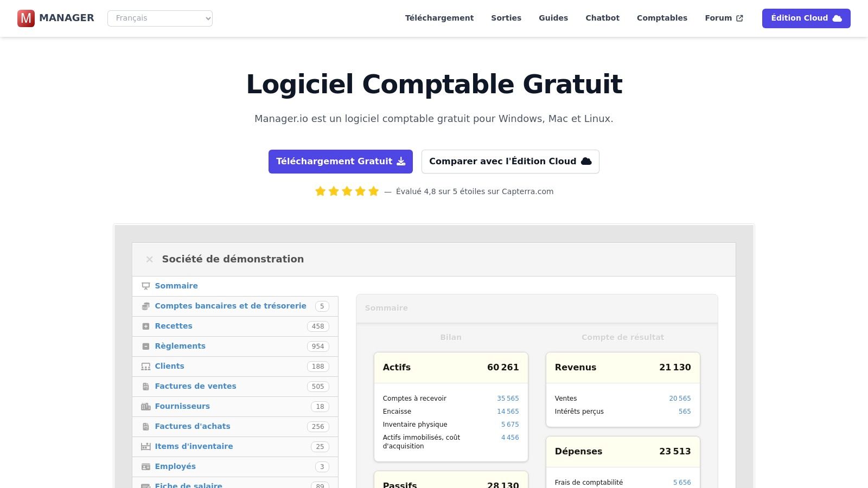The image size is (868, 488).
Task: Click the icon beside Clients
Action: pos(145,367)
